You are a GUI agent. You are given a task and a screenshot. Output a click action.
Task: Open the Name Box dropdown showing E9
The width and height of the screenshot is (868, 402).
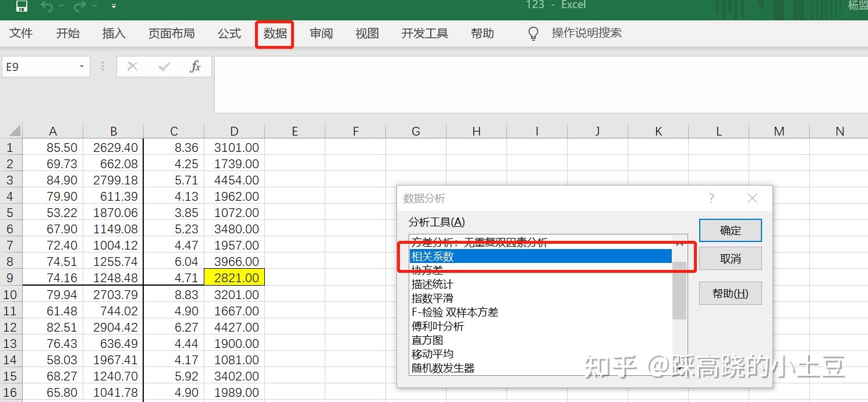pyautogui.click(x=81, y=66)
